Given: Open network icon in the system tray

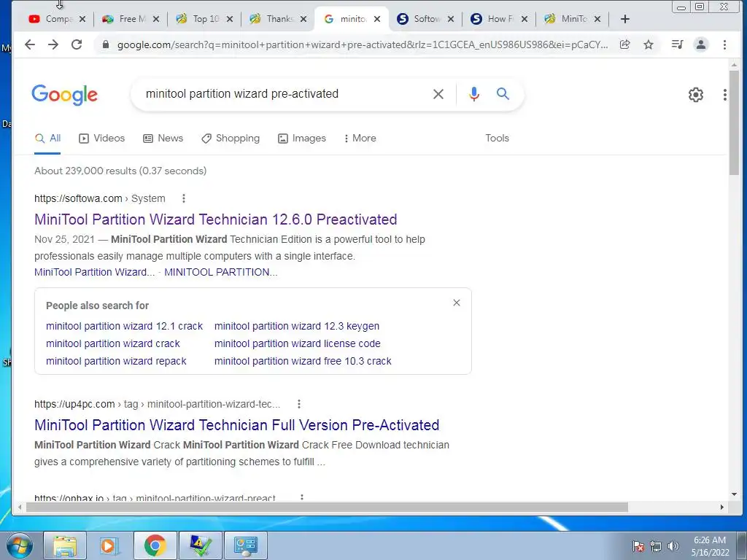Looking at the screenshot, I should coord(656,546).
